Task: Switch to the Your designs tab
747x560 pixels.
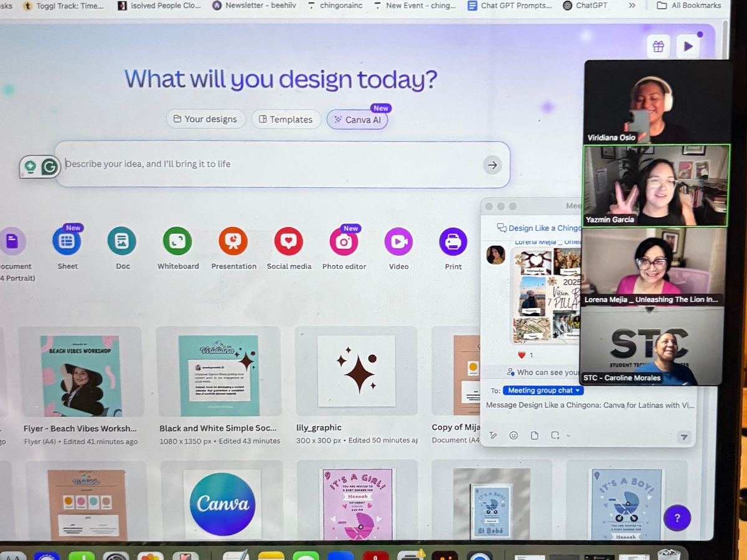Action: [x=205, y=119]
